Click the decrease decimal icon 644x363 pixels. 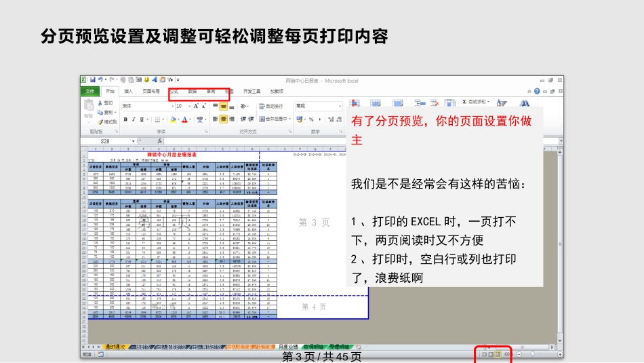click(x=339, y=119)
